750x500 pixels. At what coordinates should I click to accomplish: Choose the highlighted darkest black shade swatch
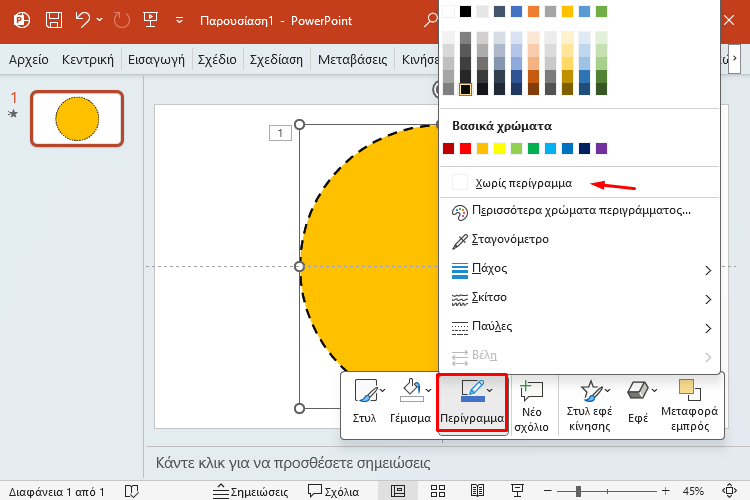[465, 89]
